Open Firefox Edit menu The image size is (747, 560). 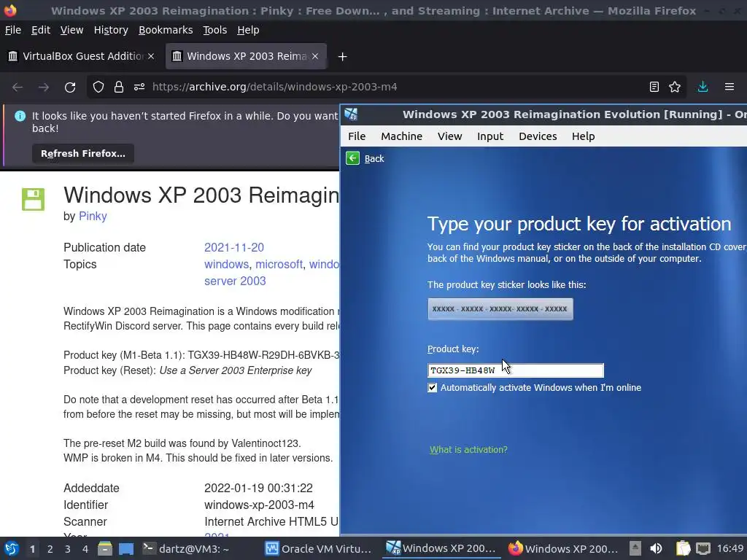coord(41,30)
